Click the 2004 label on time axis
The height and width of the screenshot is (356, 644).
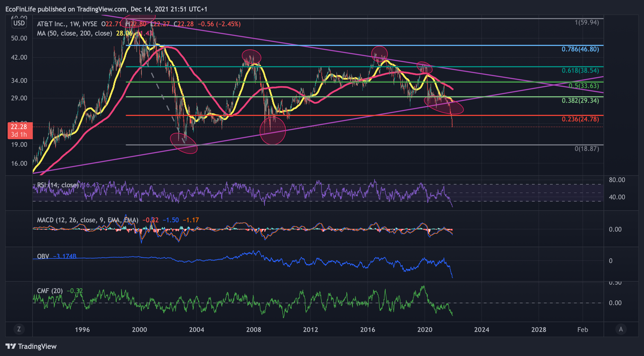197,329
